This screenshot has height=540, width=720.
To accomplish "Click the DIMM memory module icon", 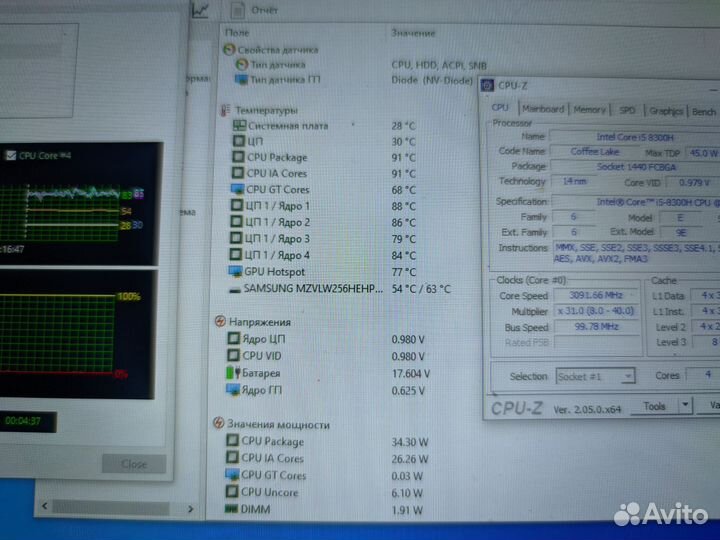I will click(231, 509).
